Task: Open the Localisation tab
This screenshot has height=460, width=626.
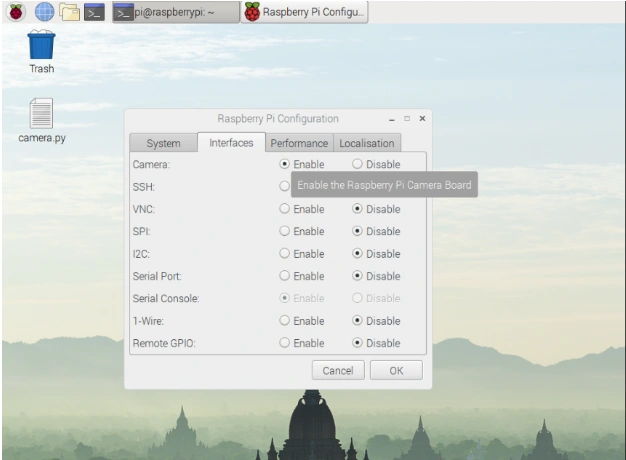Action: tap(366, 143)
